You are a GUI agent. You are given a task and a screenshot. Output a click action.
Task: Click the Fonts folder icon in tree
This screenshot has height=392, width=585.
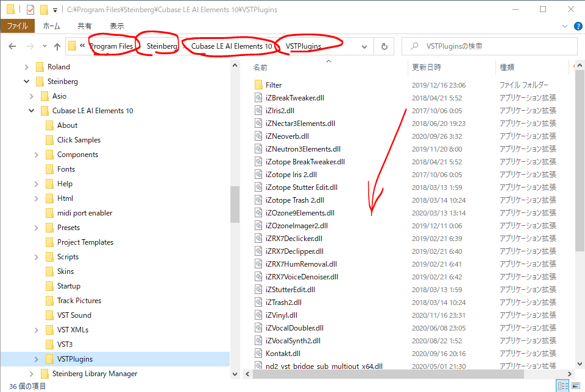pos(49,169)
